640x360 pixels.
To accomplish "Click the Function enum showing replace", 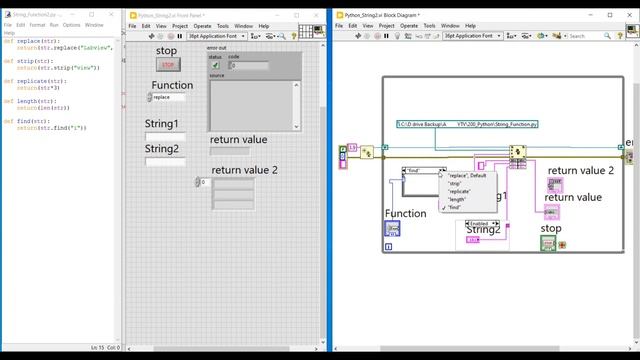I will [x=169, y=97].
